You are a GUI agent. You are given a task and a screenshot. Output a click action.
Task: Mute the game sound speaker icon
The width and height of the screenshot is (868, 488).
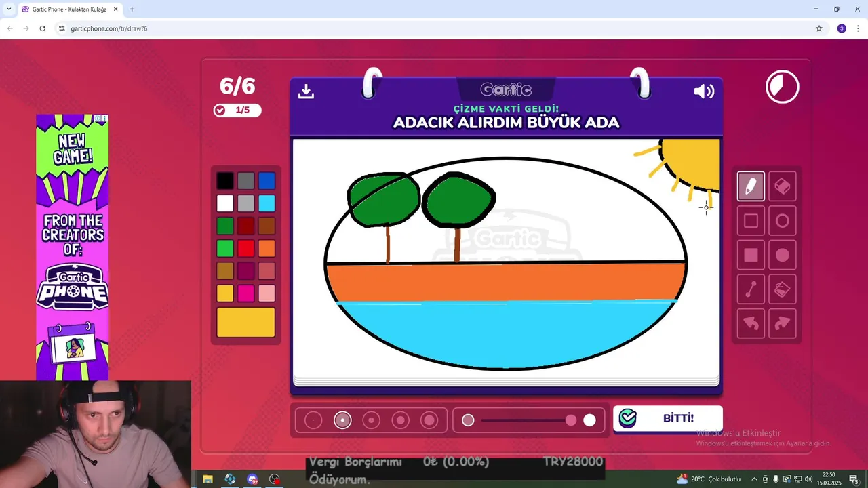click(x=704, y=91)
